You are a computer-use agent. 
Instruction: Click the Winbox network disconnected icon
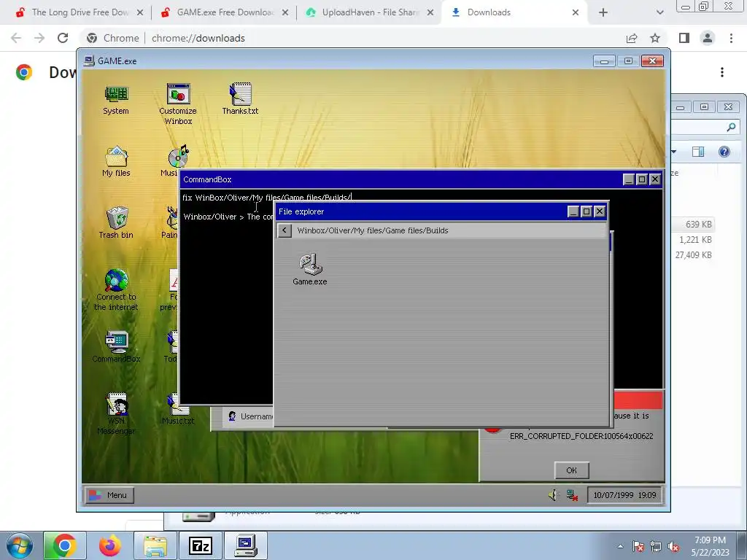(572, 495)
